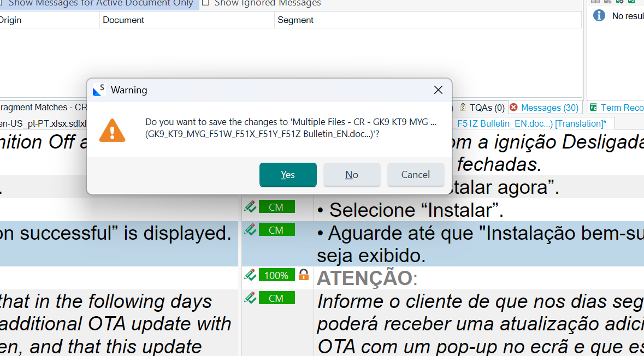Screen dimensions: 644x356
Task: Click the 100% match score indicator
Action: pyautogui.click(x=276, y=275)
